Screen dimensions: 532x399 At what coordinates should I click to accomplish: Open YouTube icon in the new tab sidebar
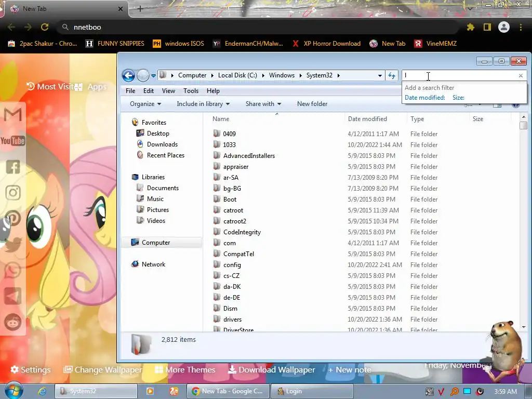13,141
